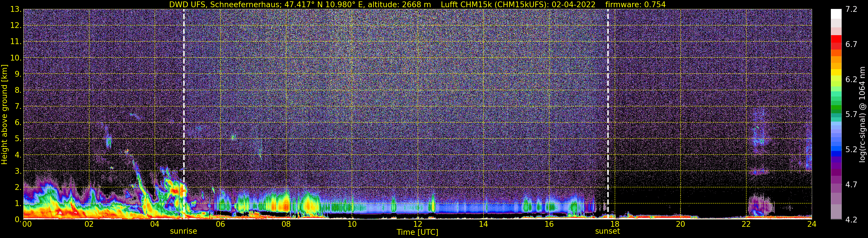Click the '08' time axis tick label
Image resolution: width=868 pixels, height=238 pixels.
click(x=286, y=224)
